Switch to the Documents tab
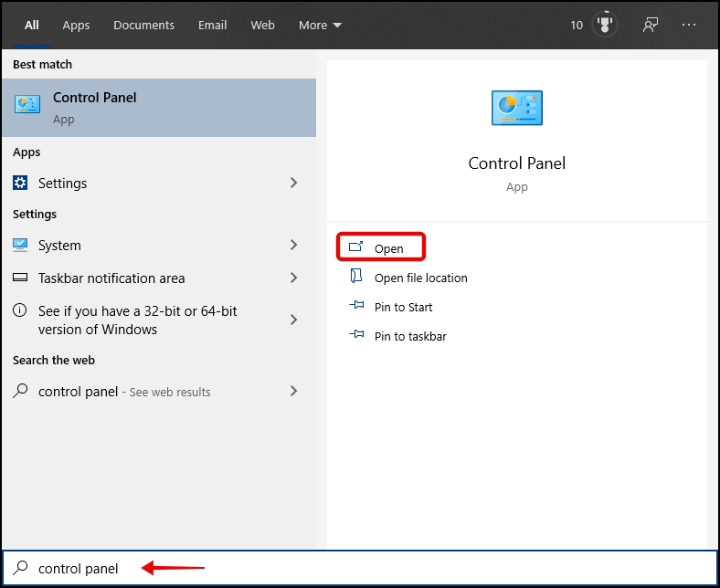 pos(143,26)
